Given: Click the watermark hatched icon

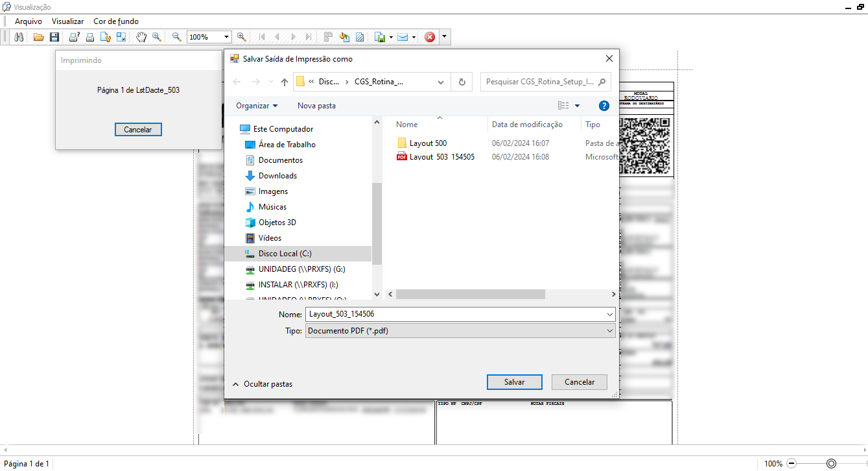Looking at the screenshot, I should point(360,37).
